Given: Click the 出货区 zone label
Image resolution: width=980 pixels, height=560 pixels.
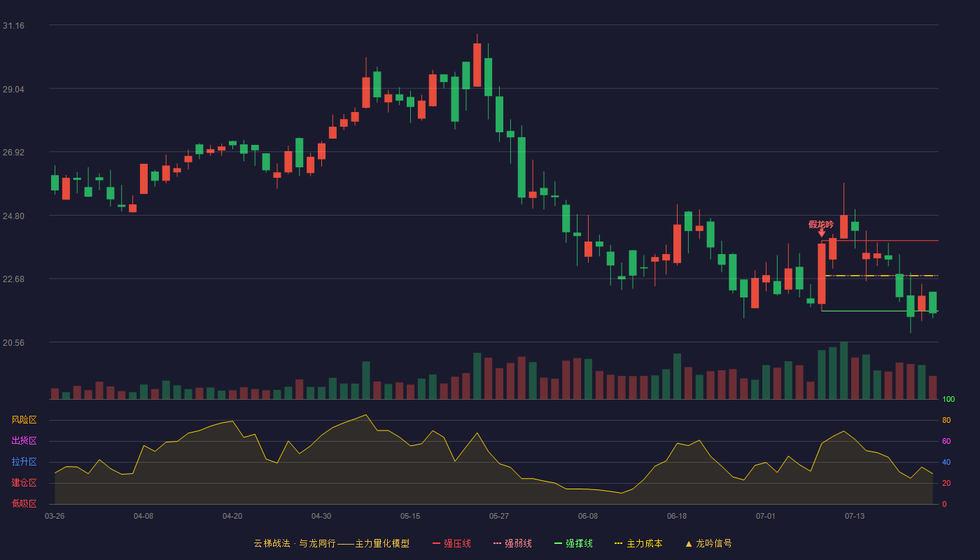Looking at the screenshot, I should pyautogui.click(x=24, y=441).
